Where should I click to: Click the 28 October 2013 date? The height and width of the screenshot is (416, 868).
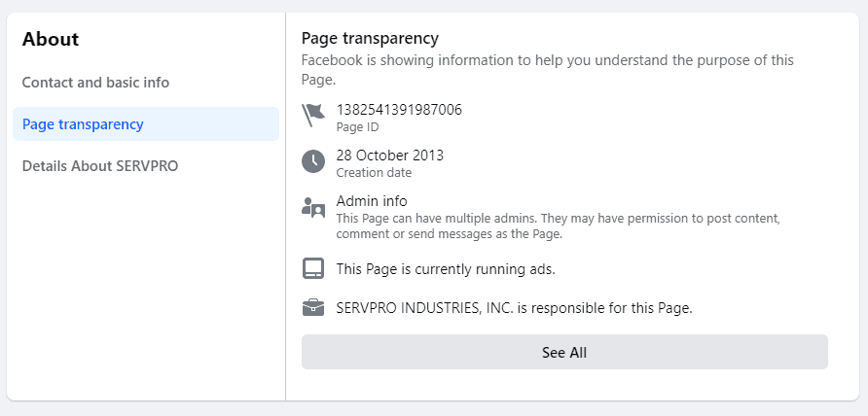[390, 155]
